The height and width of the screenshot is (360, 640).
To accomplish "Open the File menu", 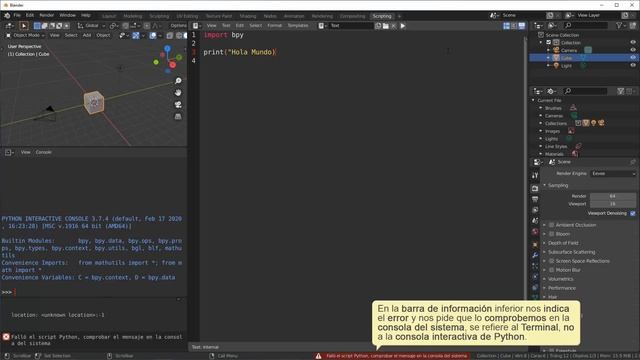I will [17, 16].
